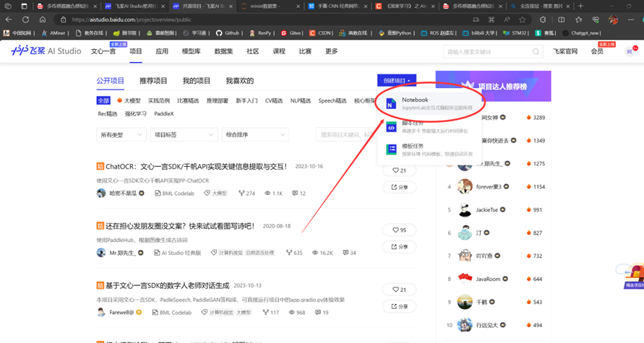Image resolution: width=644 pixels, height=343 pixels.
Task: Go back with the browser back arrow
Action: [9, 19]
